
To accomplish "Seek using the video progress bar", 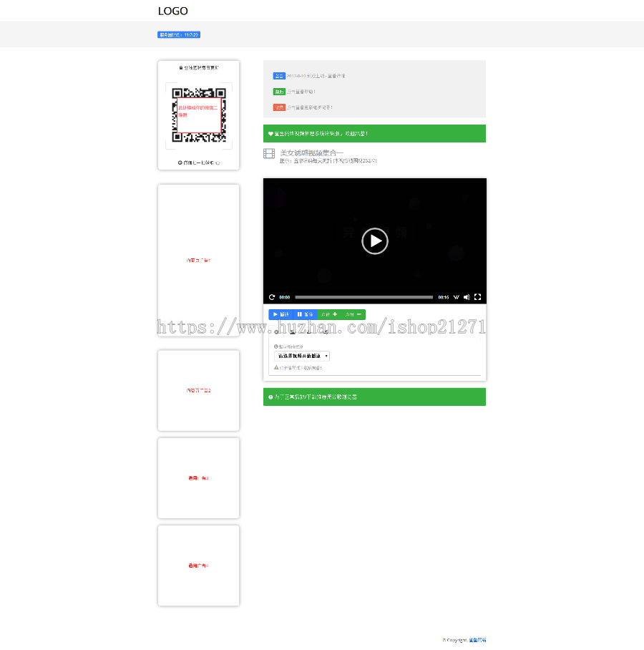I will pos(364,297).
